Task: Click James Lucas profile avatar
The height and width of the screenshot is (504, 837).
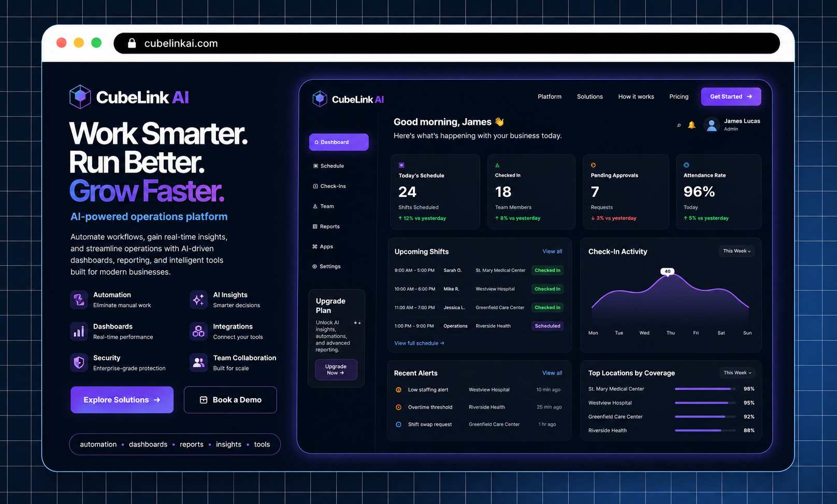Action: [x=712, y=125]
